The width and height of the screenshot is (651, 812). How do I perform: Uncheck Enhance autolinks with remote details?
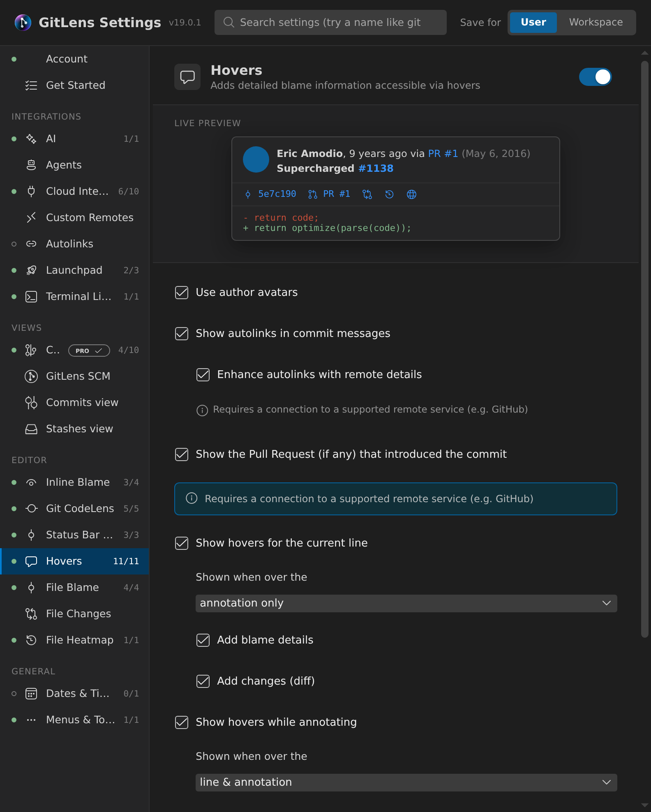pos(203,375)
